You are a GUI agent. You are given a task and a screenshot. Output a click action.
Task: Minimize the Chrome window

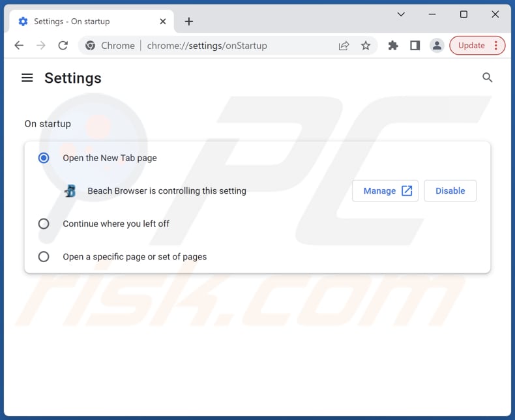(432, 14)
